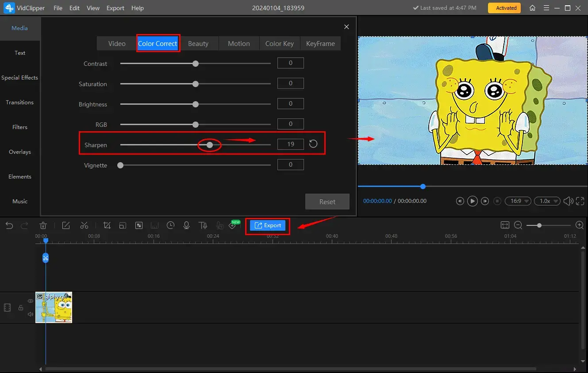588x373 pixels.
Task: Click the previous frame button
Action: 460,201
